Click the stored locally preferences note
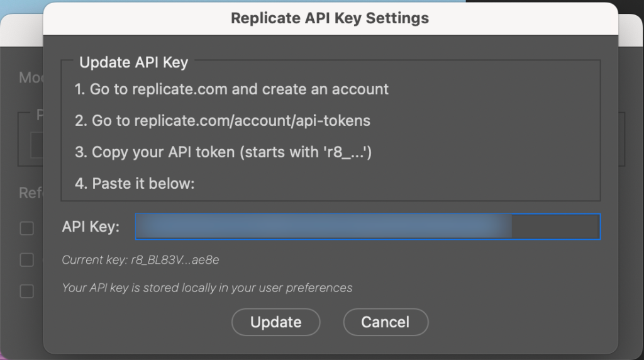The width and height of the screenshot is (644, 360). [207, 288]
